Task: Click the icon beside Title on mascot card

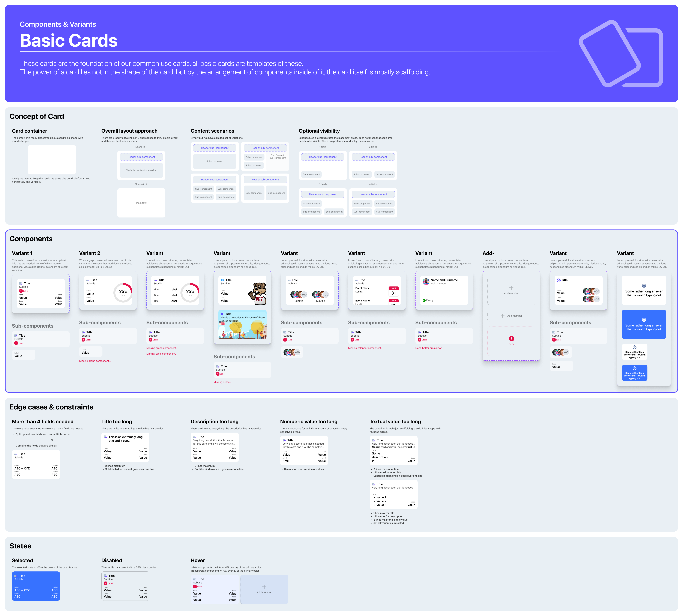Action: click(222, 280)
